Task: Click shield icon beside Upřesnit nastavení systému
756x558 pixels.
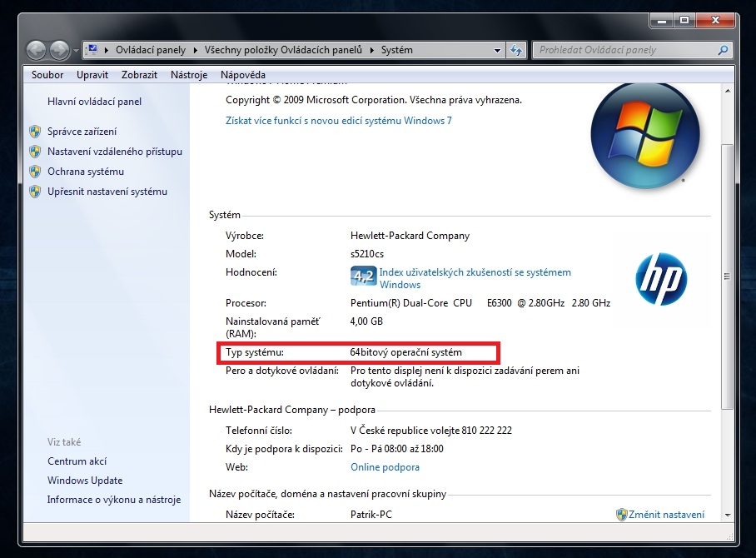Action: [35, 192]
